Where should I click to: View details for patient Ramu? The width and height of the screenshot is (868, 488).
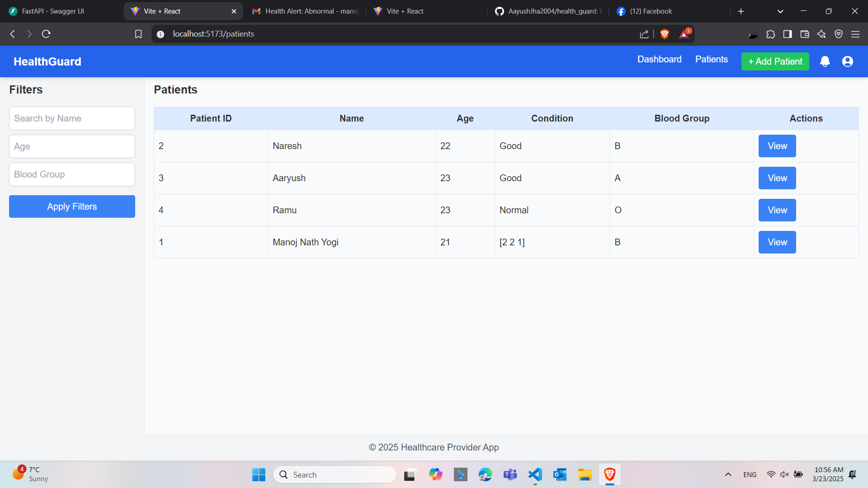[x=777, y=210]
